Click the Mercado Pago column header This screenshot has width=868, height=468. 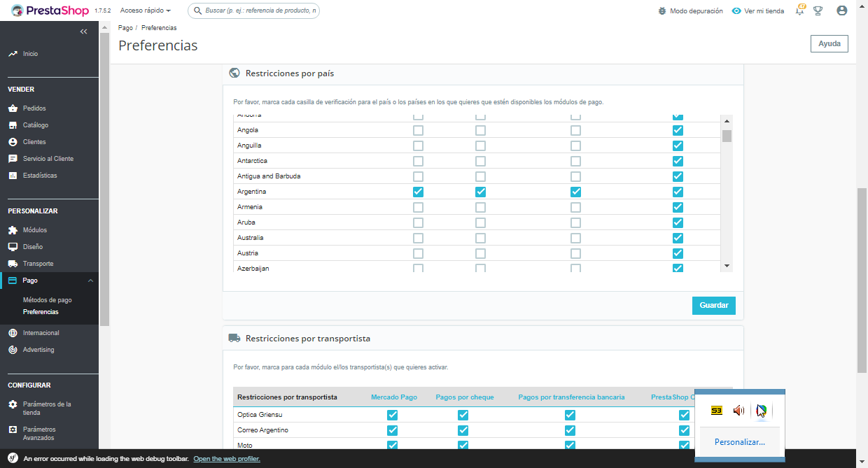coord(394,397)
